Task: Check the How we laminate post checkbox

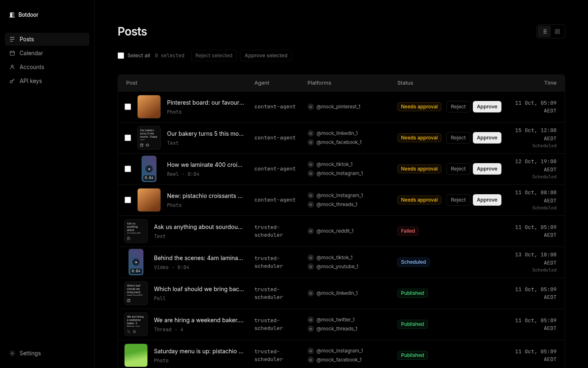Action: click(128, 169)
